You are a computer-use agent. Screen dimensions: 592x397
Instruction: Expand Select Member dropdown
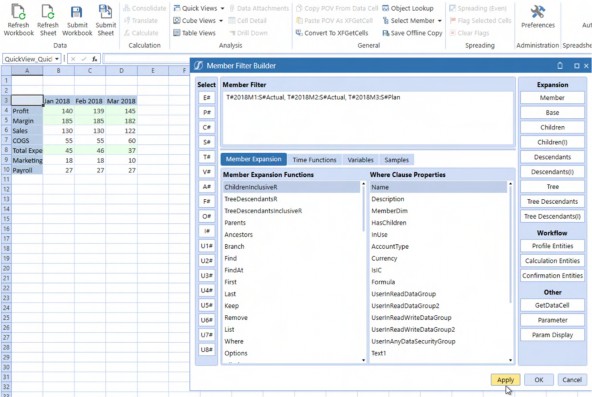pyautogui.click(x=439, y=21)
